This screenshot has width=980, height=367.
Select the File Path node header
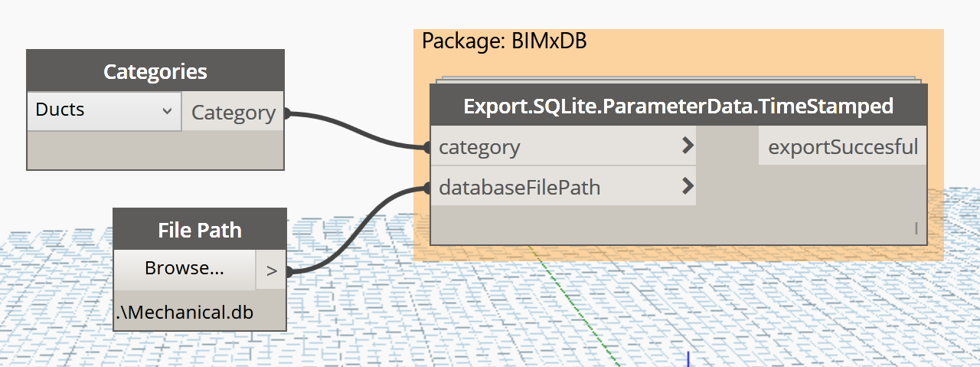[x=200, y=230]
